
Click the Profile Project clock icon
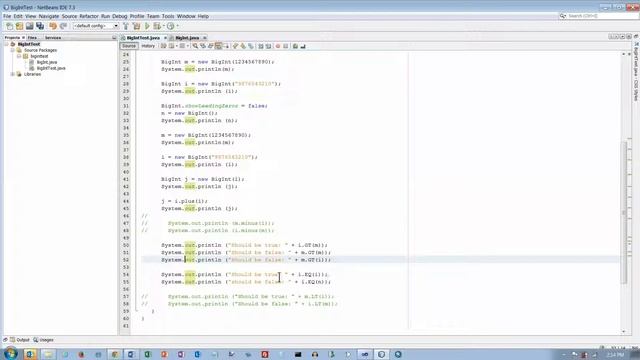[x=171, y=26]
